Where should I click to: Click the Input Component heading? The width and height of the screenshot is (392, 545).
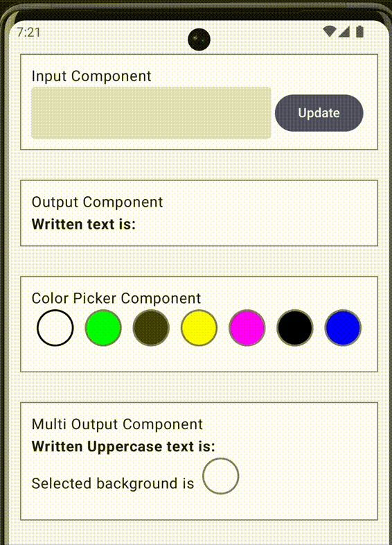coord(91,76)
